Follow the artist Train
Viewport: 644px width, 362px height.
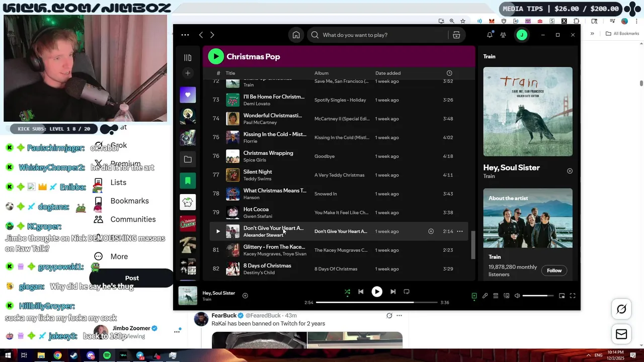click(x=554, y=270)
